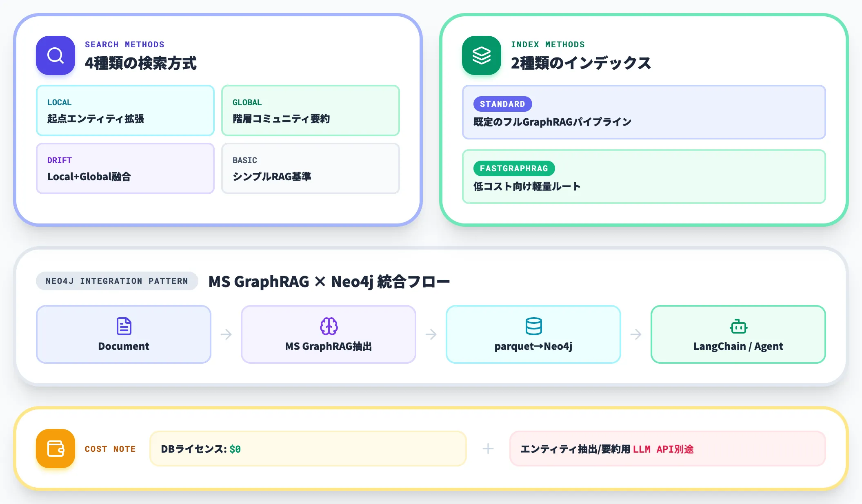Click the FASTGRAPHRAG badge
Viewport: 862px width, 504px height.
pos(514,168)
